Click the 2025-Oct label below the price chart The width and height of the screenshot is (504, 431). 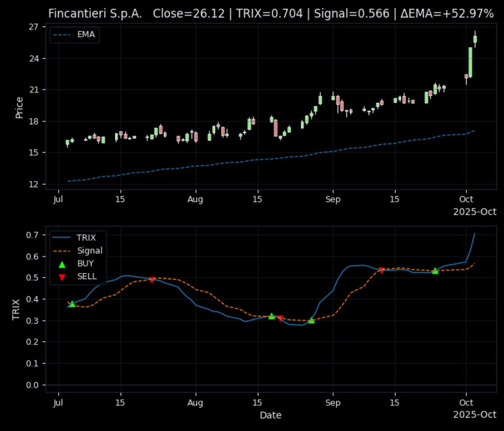pyautogui.click(x=475, y=212)
